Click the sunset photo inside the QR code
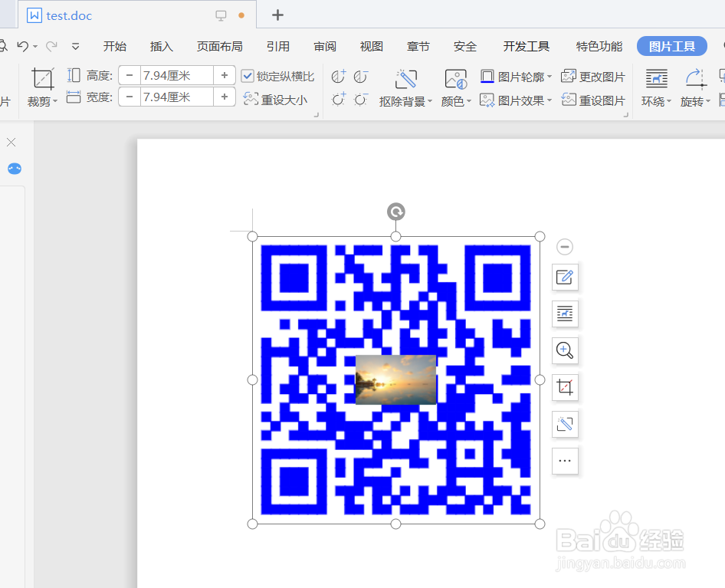This screenshot has width=725, height=588. (x=395, y=379)
